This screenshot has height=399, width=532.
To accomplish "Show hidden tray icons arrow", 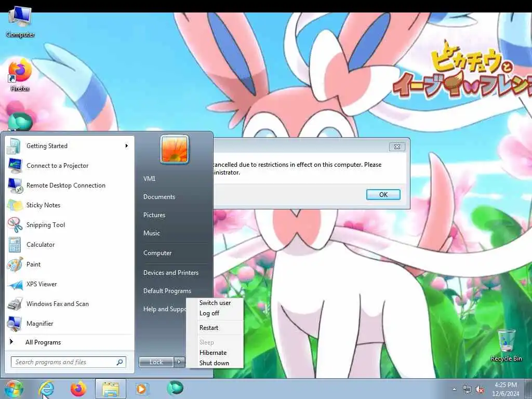I will pyautogui.click(x=454, y=390).
